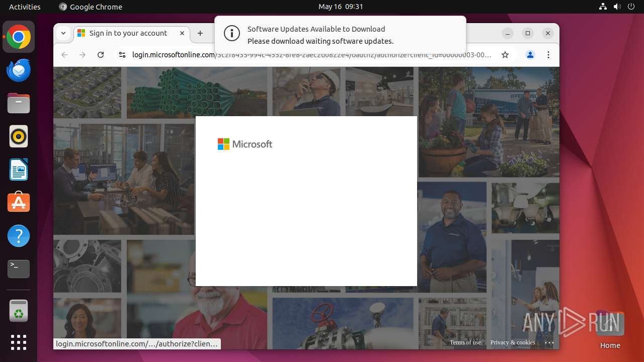This screenshot has height=362, width=644.
Task: Open the Files manager dock icon
Action: pyautogui.click(x=19, y=104)
